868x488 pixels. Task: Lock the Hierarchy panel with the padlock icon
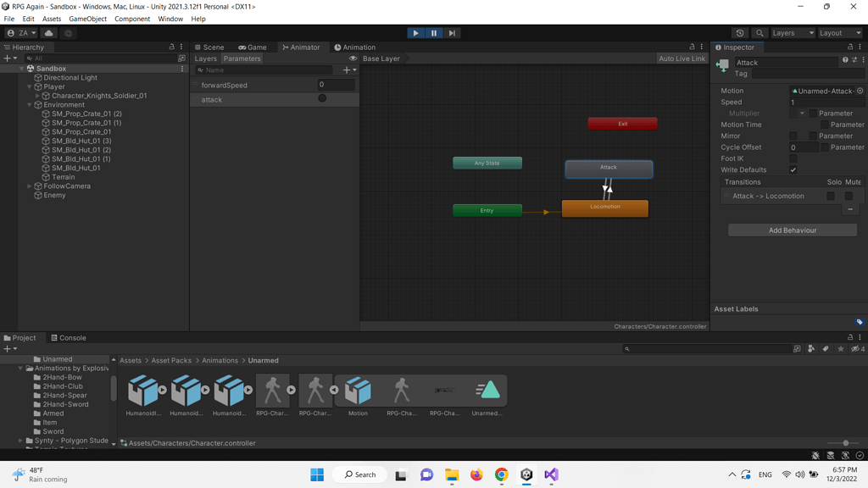170,47
